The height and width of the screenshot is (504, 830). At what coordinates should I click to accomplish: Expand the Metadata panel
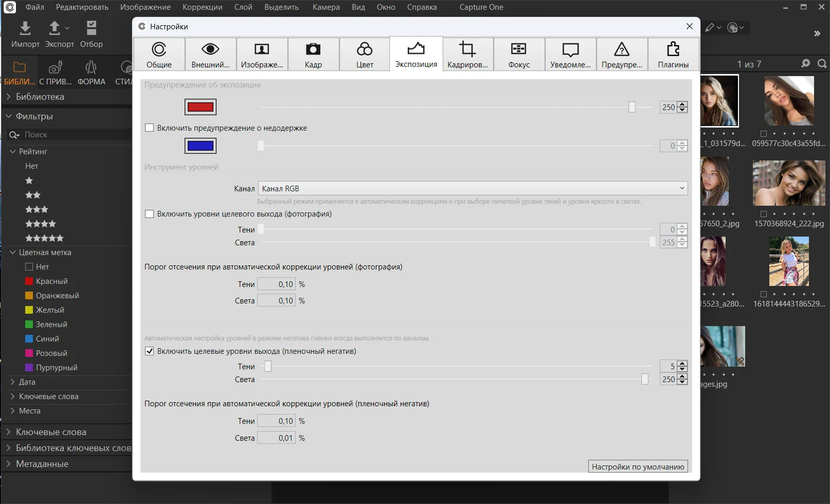tap(42, 464)
